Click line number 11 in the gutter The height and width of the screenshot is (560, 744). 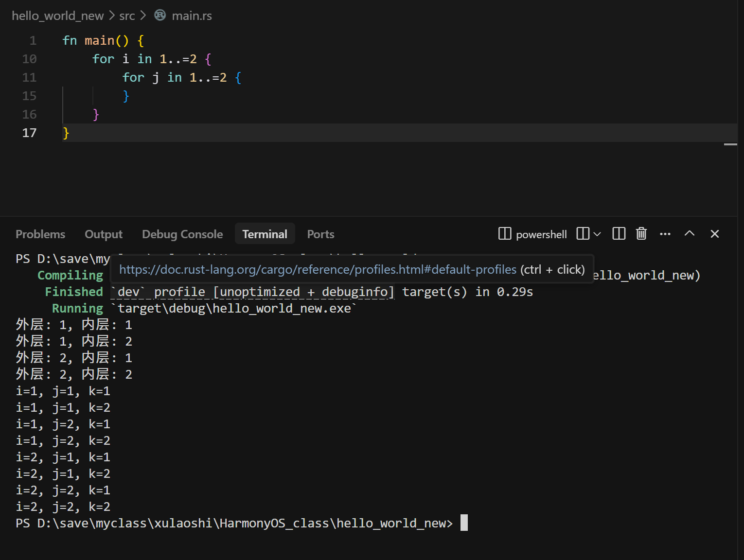point(29,77)
